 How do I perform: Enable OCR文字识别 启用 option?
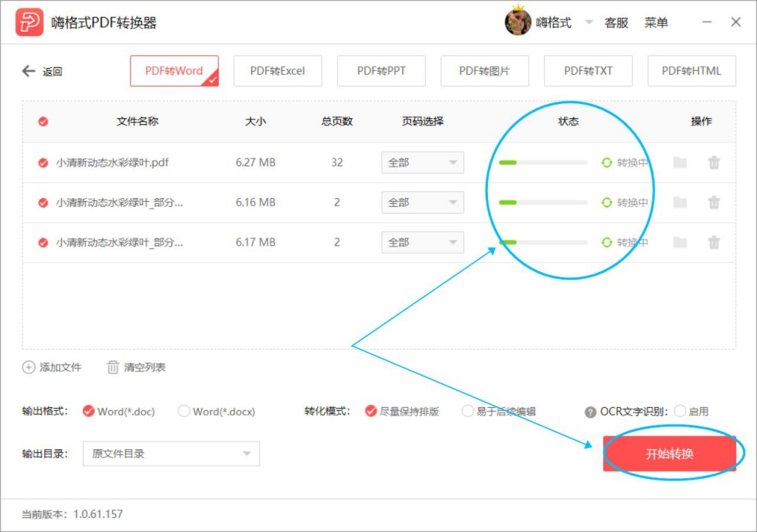(680, 411)
